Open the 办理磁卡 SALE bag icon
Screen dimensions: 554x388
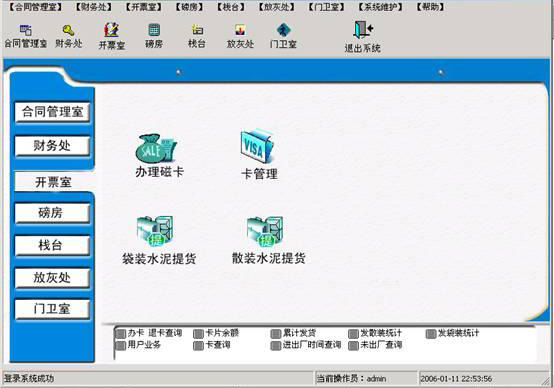coord(156,148)
